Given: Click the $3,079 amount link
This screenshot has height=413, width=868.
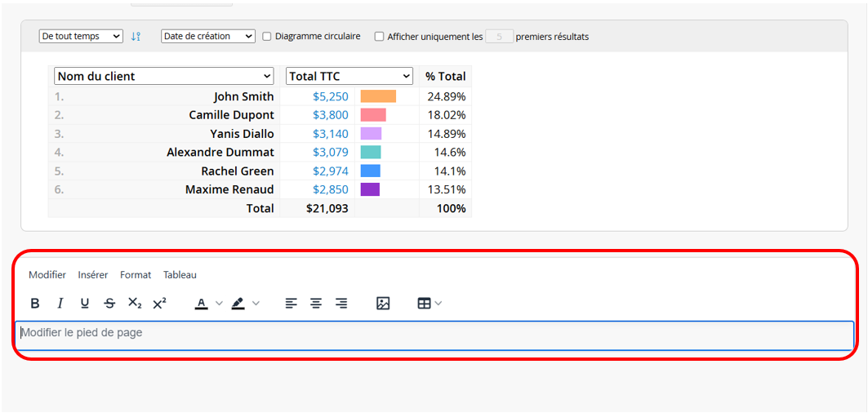Looking at the screenshot, I should (331, 153).
